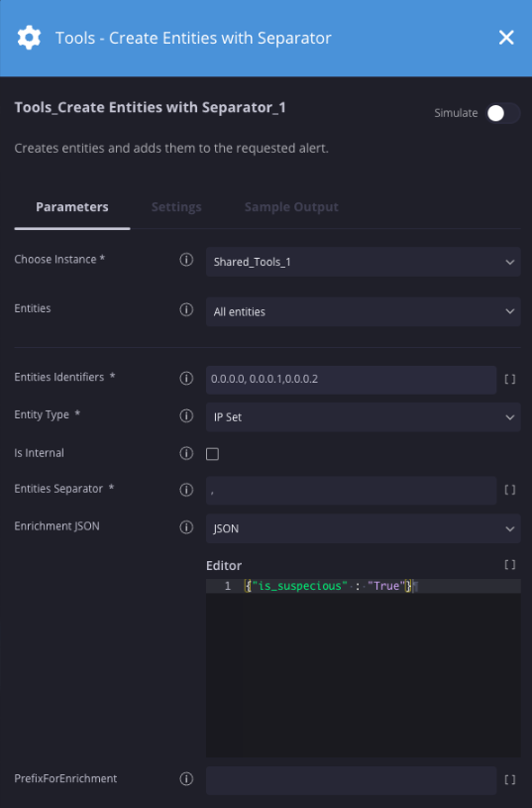Viewport: 532px width, 808px height.
Task: Click the gear icon in header
Action: tap(29, 38)
